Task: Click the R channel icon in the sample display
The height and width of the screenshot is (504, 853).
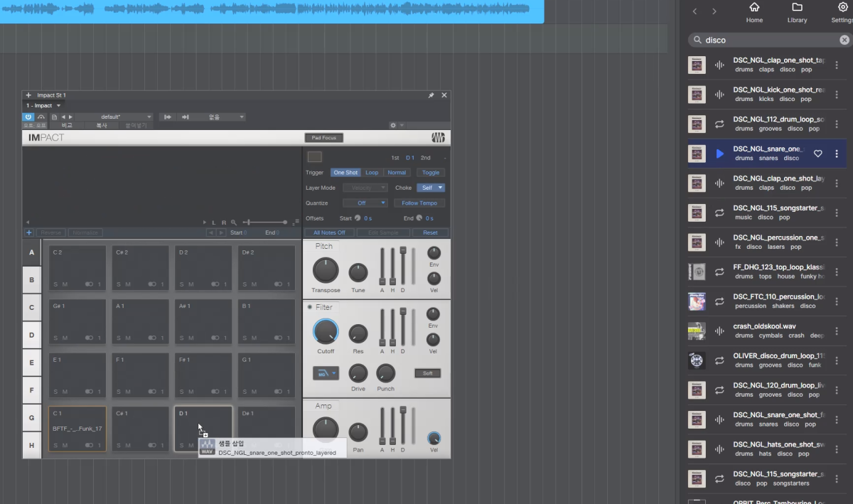Action: (x=223, y=222)
